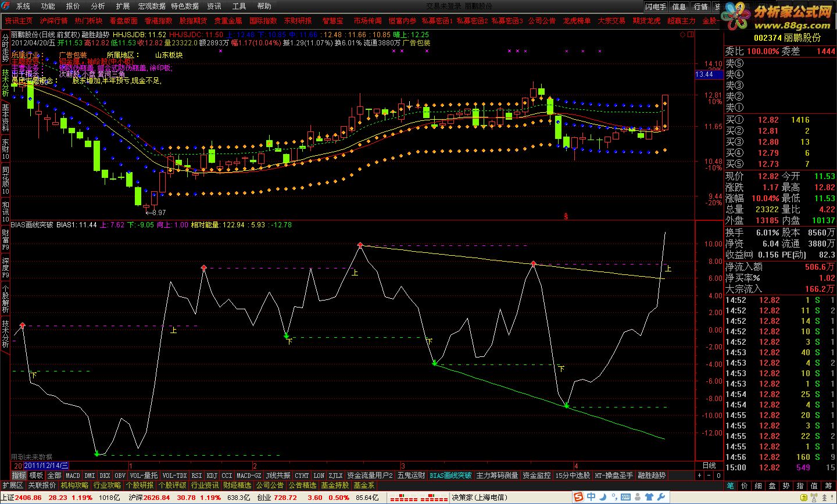Select the KDJ indicator tab
This screenshot has height=504, width=837.
tap(212, 476)
